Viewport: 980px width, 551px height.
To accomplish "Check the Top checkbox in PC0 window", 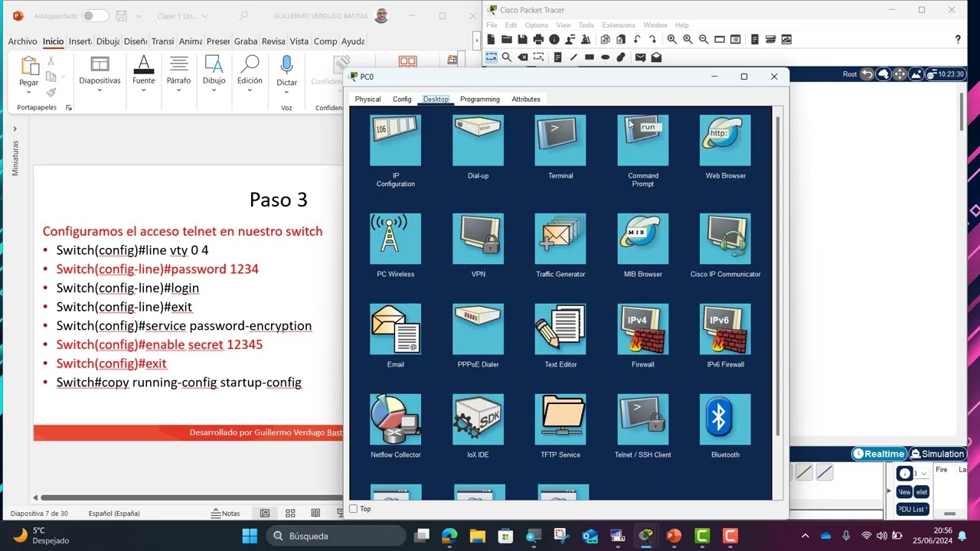I will pos(353,509).
